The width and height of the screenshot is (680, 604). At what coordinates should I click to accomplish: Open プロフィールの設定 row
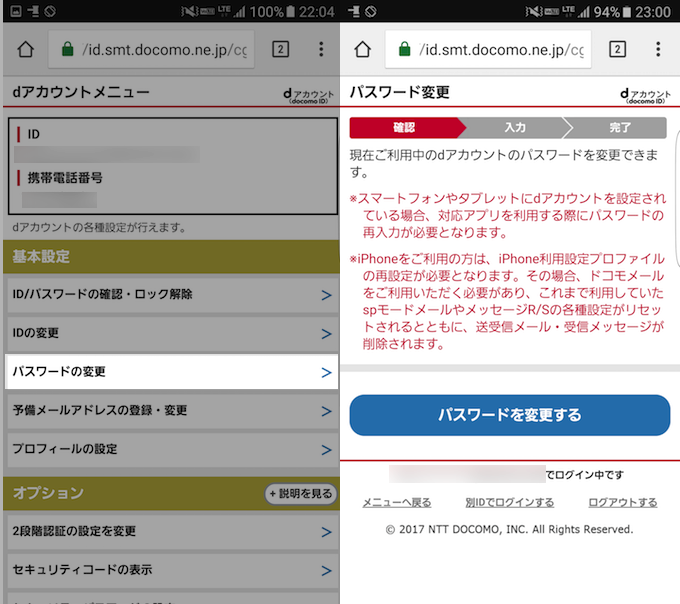[170, 449]
